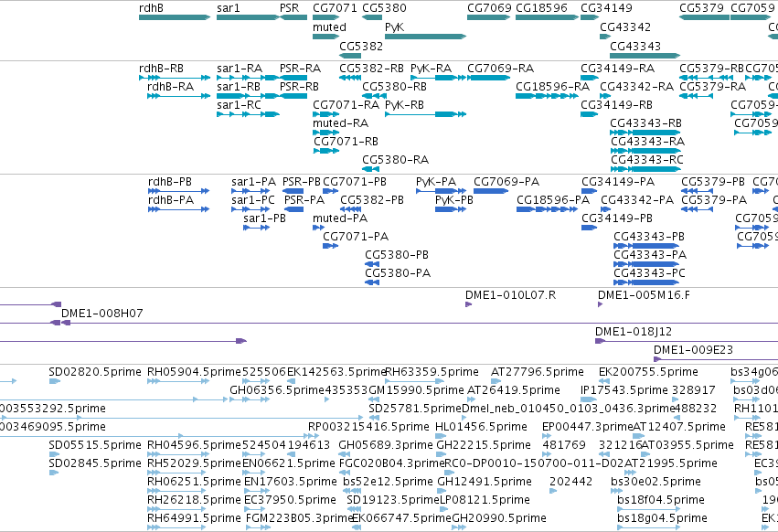Click the CG5379-RA transcript label

[x=712, y=86]
